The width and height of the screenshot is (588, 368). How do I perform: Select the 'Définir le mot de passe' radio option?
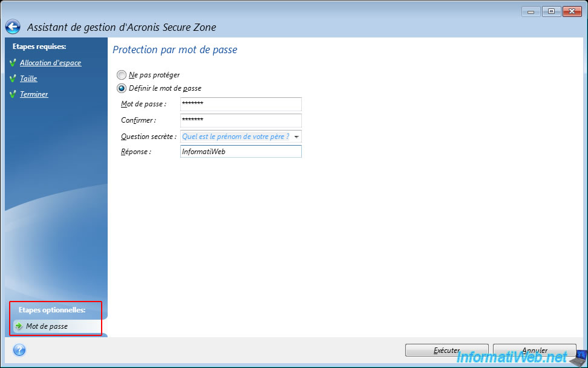pyautogui.click(x=122, y=88)
